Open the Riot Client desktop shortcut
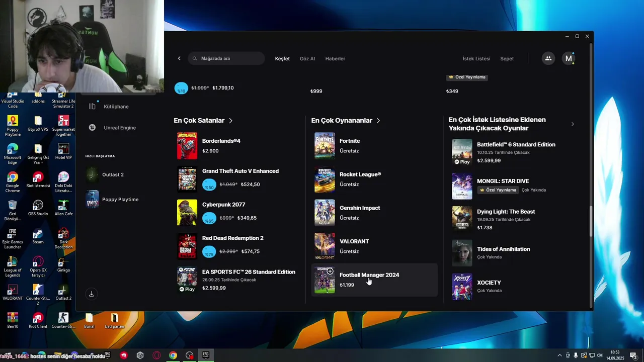The width and height of the screenshot is (644, 362). [38, 321]
